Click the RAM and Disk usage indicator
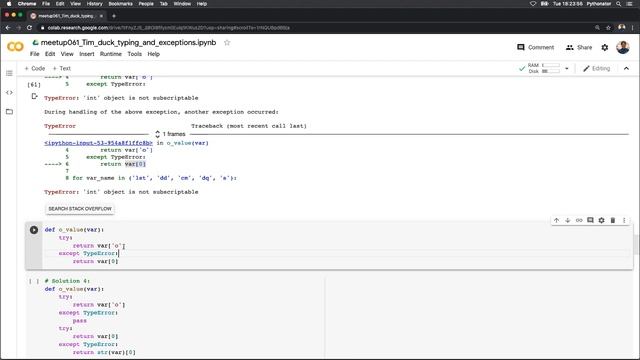Screen dimensions: 640x360 point(543,68)
